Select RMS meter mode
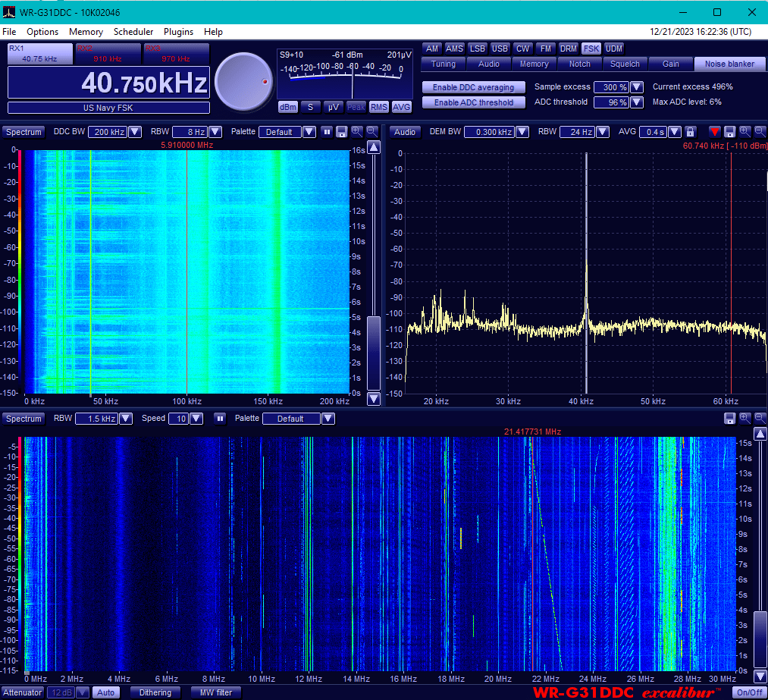This screenshot has width=768, height=700. point(378,107)
